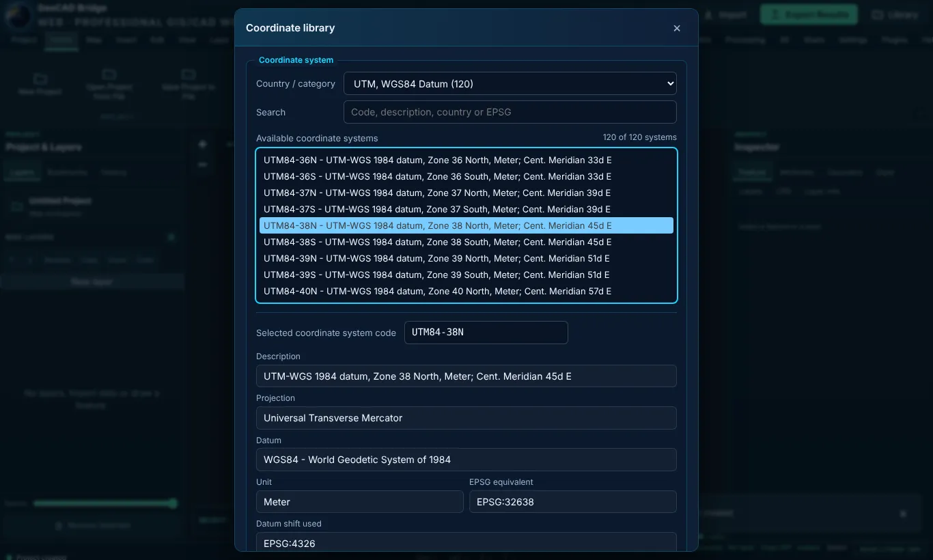Select UTM84-40N Zone 40 North row
The height and width of the screenshot is (560, 933).
tap(466, 291)
